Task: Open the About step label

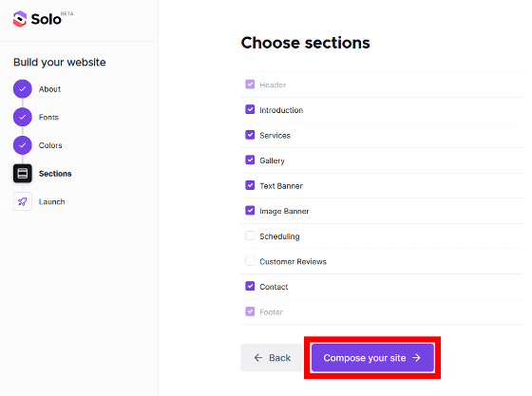Action: (49, 89)
